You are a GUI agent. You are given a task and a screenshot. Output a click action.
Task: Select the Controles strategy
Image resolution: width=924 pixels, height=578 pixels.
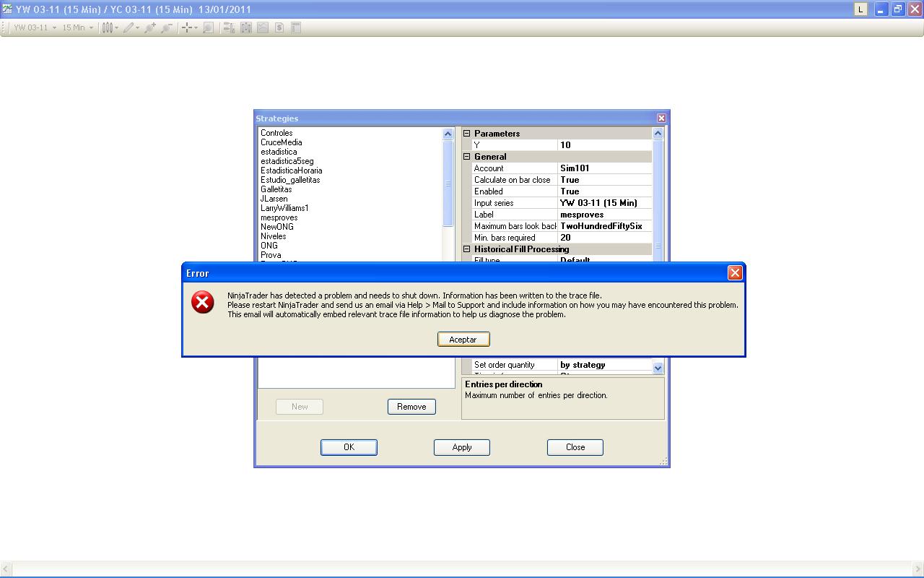coord(276,133)
